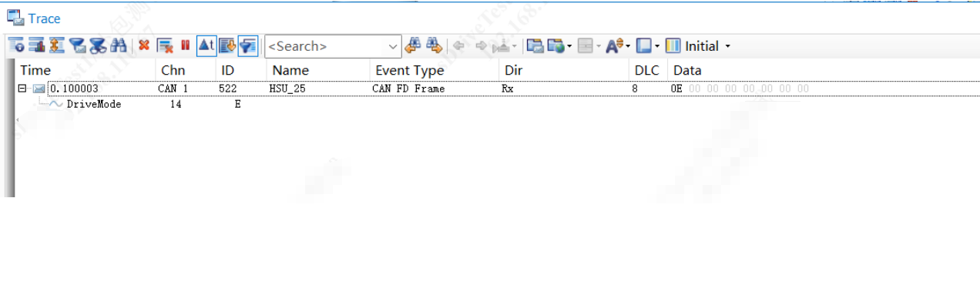Sort by the Time column header

(35, 70)
